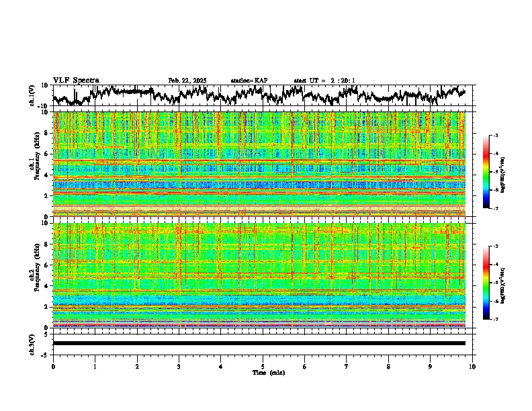Click time axis tick label "5"
The height and width of the screenshot is (411, 532).
pos(263,367)
